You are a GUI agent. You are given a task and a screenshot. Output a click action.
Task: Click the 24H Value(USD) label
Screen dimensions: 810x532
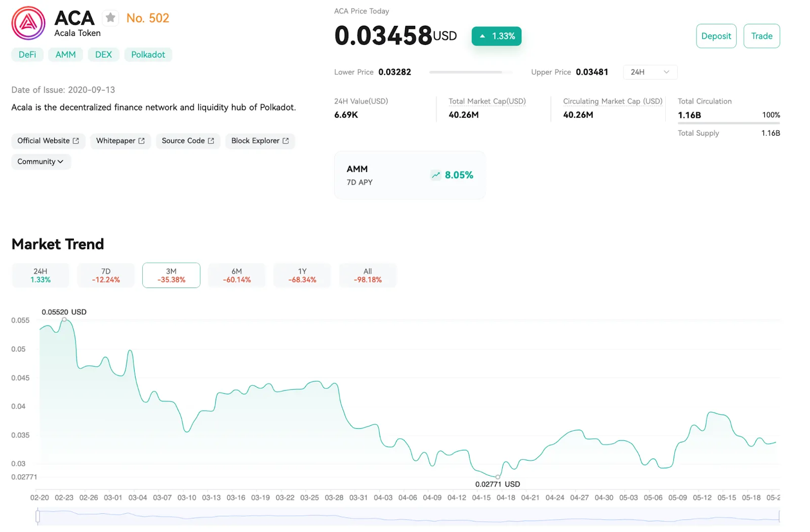[x=361, y=101]
